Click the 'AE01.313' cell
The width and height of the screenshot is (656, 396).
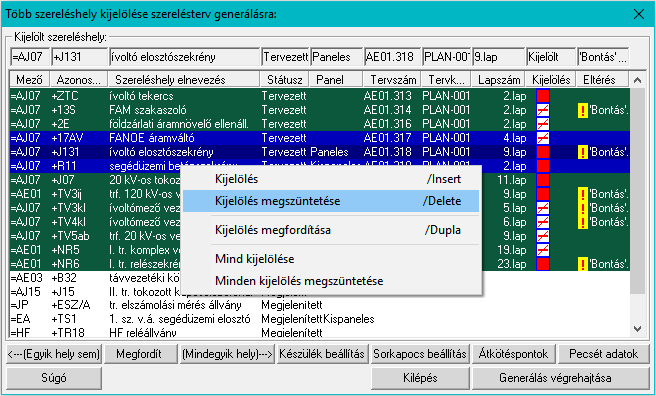coord(387,96)
